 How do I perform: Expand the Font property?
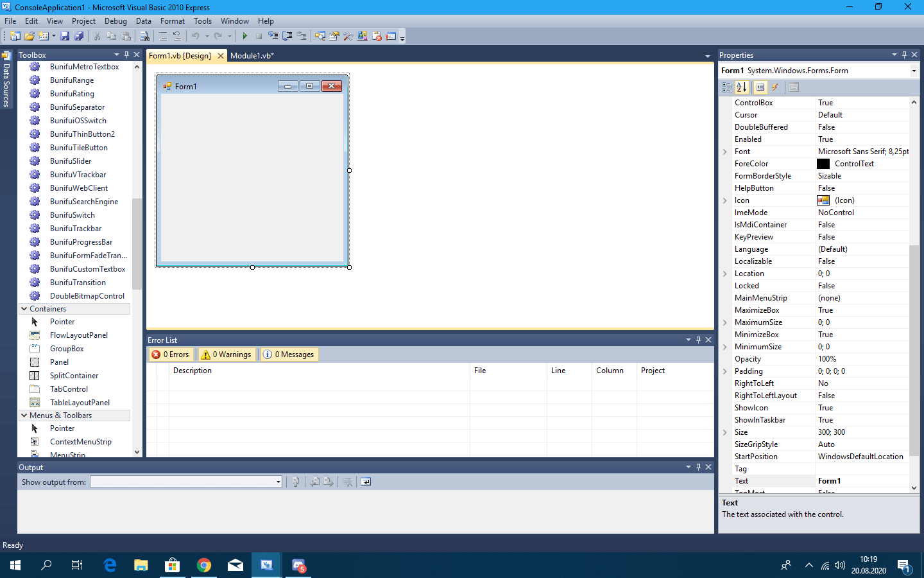(725, 152)
